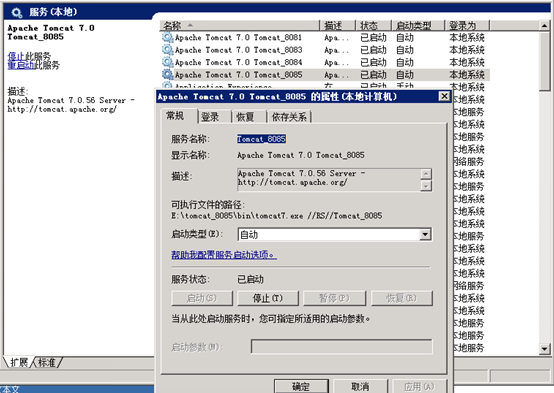Click 已启动 status of Tomcat_8081
Image resolution: width=554 pixels, height=393 pixels.
pos(373,37)
